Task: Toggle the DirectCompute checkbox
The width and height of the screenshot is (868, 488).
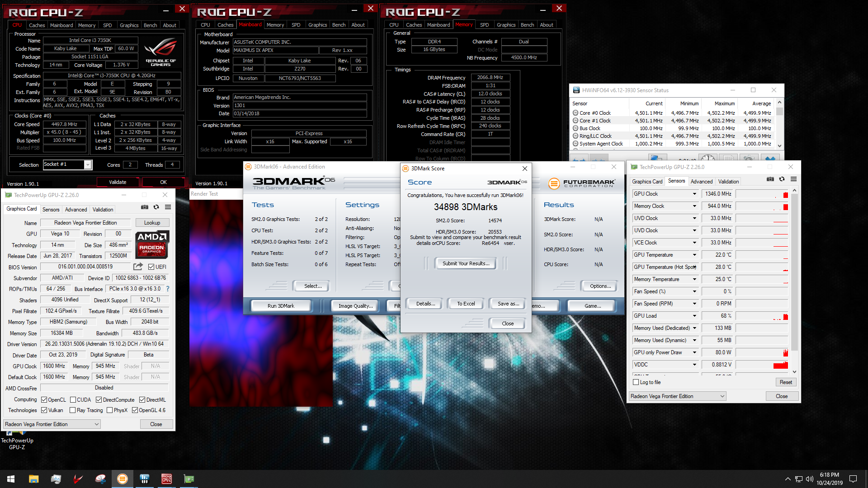Action: [x=99, y=400]
